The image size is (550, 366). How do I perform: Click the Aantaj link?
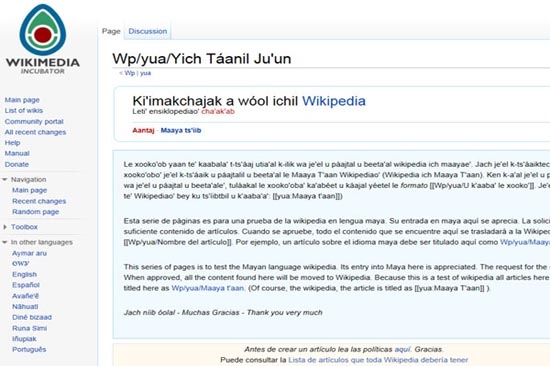click(x=143, y=131)
